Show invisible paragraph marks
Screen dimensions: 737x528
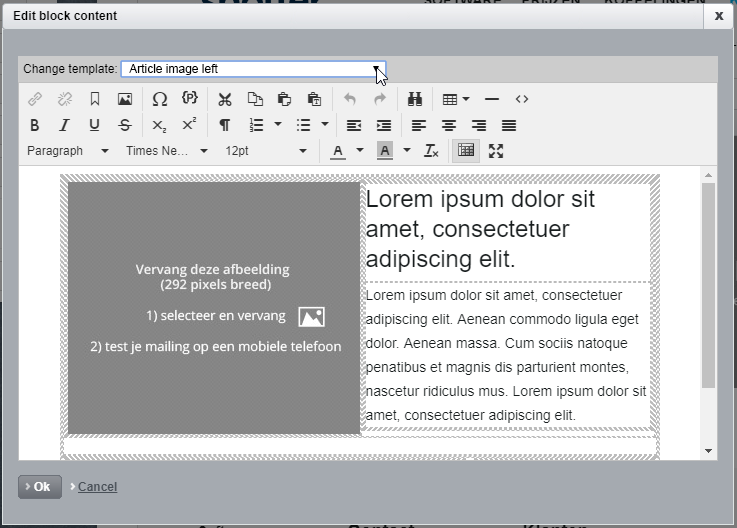click(225, 125)
